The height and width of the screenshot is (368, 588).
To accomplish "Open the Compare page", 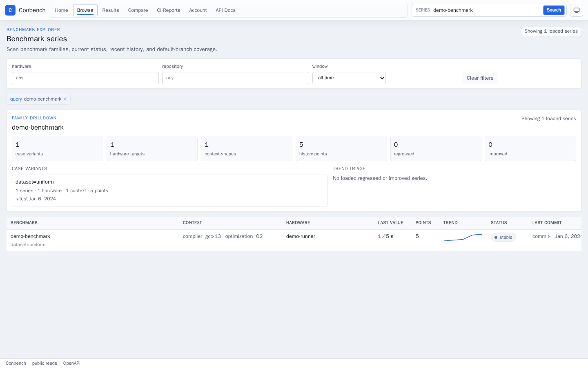I will 138,10.
